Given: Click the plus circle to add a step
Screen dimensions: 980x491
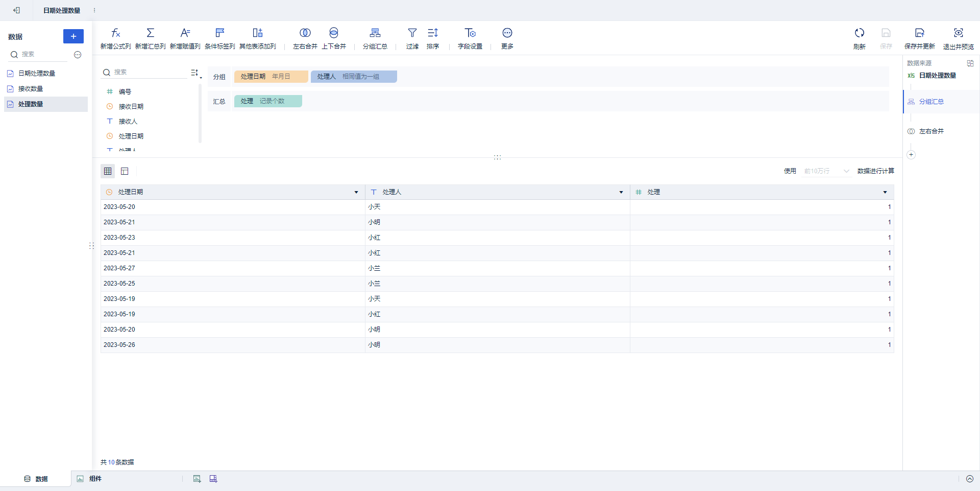Looking at the screenshot, I should [x=911, y=155].
